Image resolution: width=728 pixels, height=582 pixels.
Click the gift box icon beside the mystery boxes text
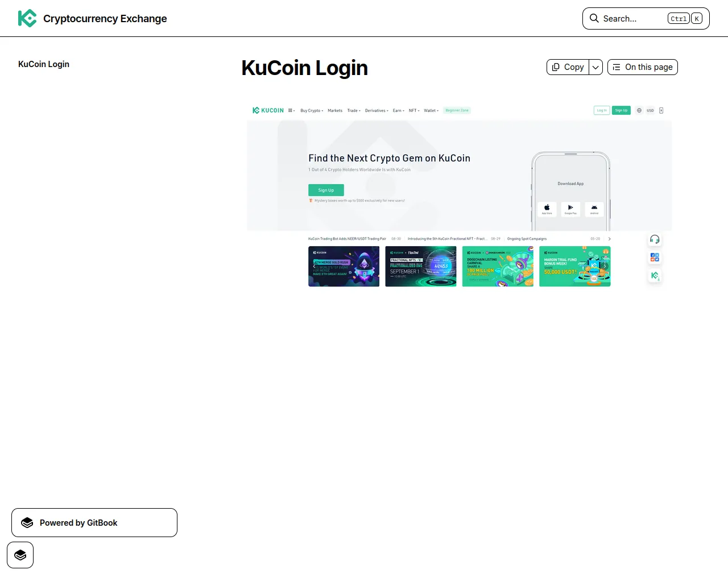point(311,200)
